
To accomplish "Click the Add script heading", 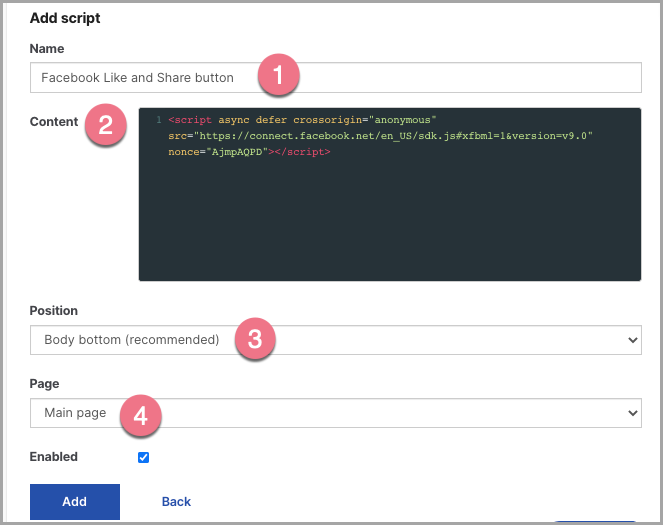I will 65,18.
